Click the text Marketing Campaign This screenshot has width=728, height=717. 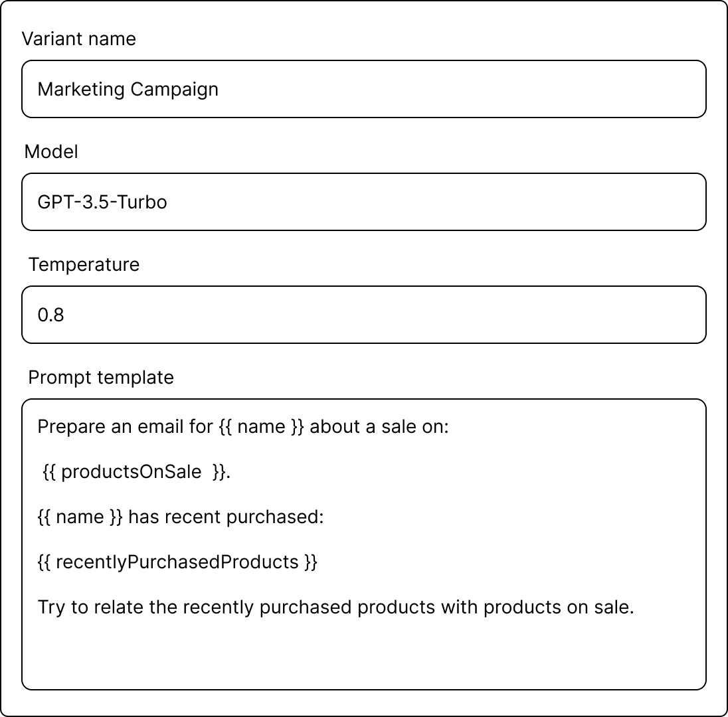[128, 89]
